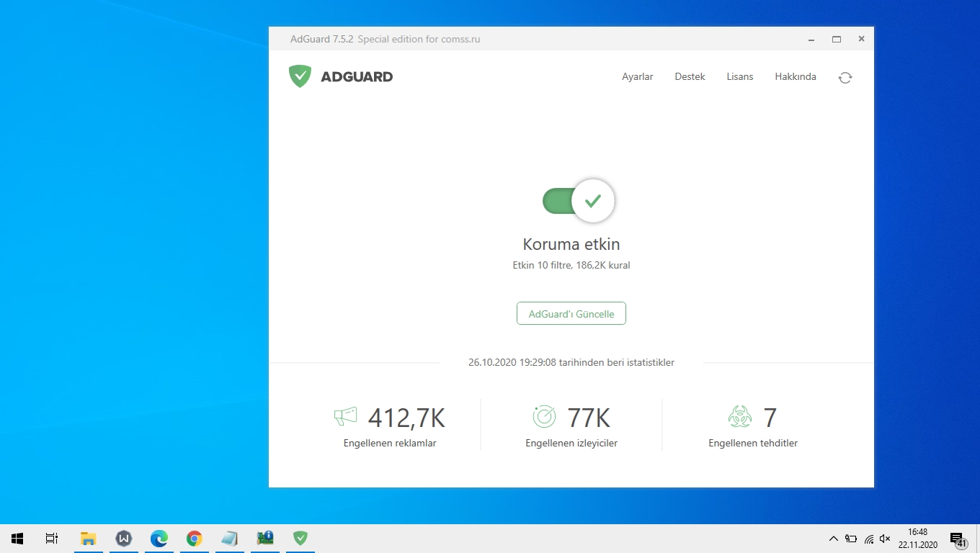The height and width of the screenshot is (553, 980).
Task: Expand hidden icons in the system tray
Action: [x=833, y=538]
